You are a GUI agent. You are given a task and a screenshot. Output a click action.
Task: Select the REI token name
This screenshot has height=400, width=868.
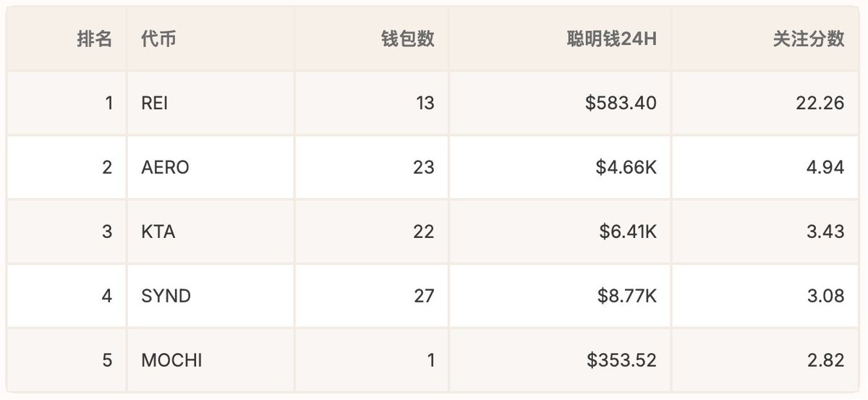click(x=155, y=103)
